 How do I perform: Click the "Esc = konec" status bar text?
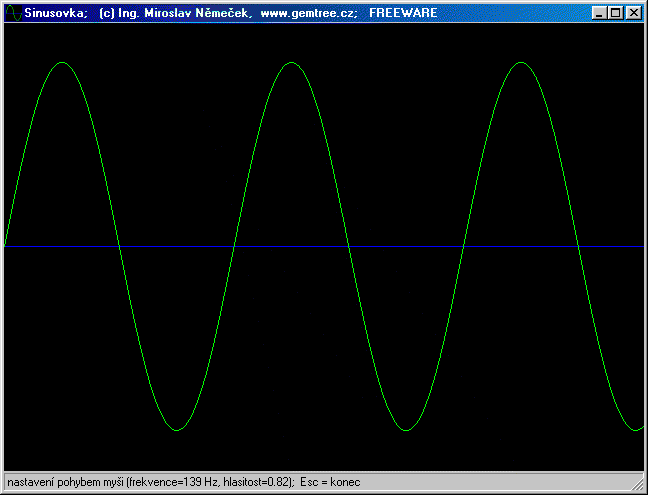point(331,482)
